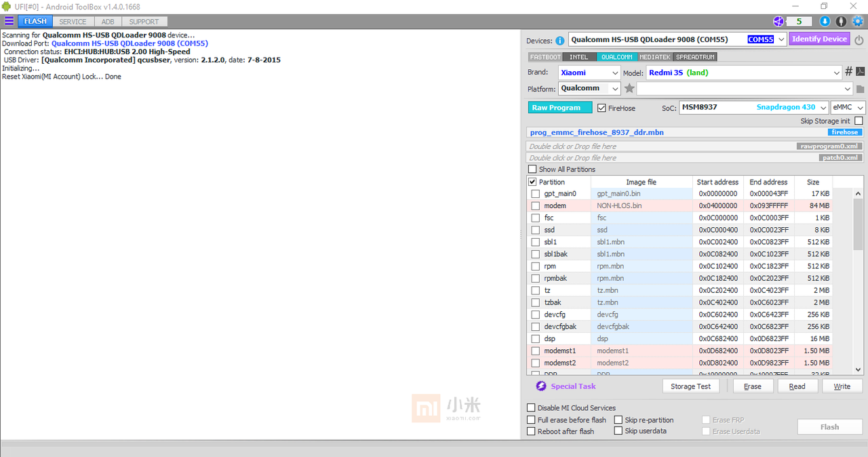
Task: Open the Devices COM port dropdown
Action: (x=781, y=39)
